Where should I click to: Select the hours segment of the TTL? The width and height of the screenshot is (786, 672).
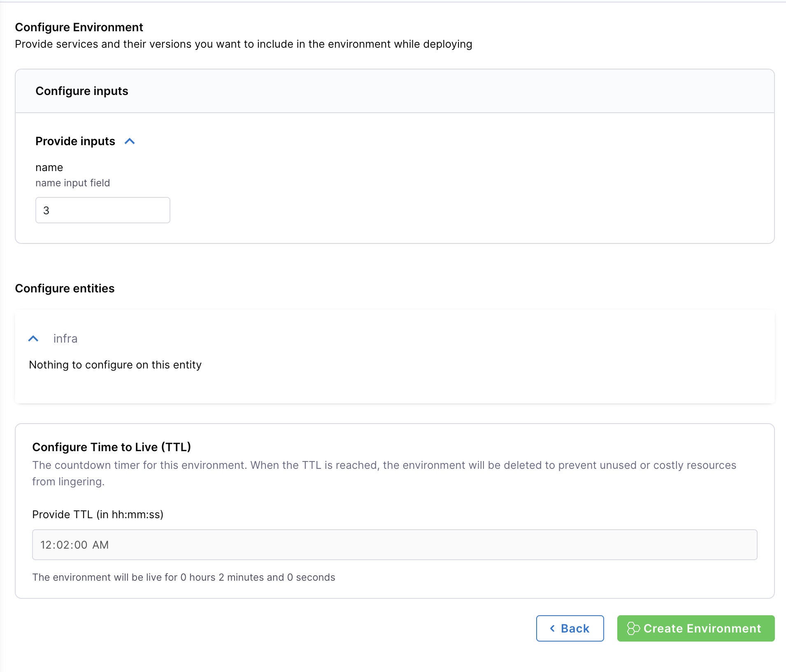(x=46, y=545)
